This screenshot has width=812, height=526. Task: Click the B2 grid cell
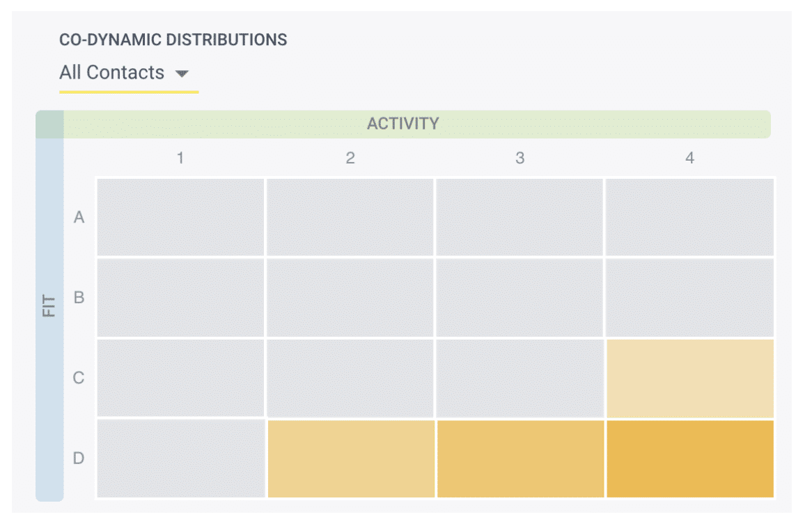click(350, 297)
